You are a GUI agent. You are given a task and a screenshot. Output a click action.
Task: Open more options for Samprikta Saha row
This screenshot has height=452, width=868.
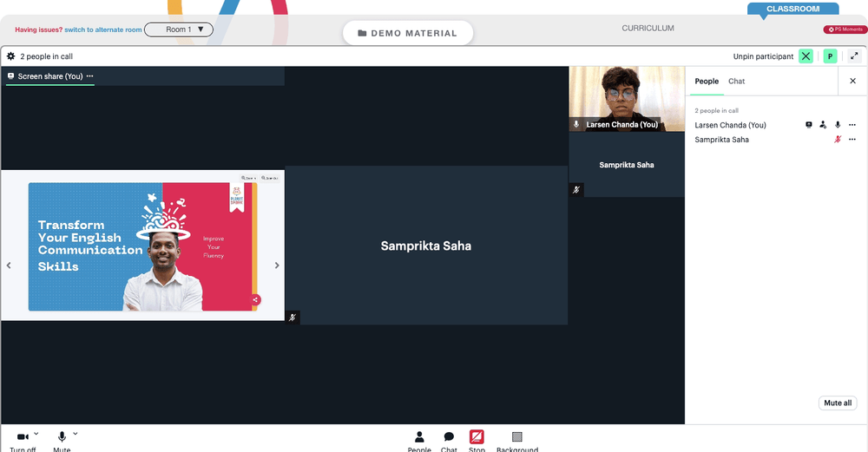pos(852,140)
